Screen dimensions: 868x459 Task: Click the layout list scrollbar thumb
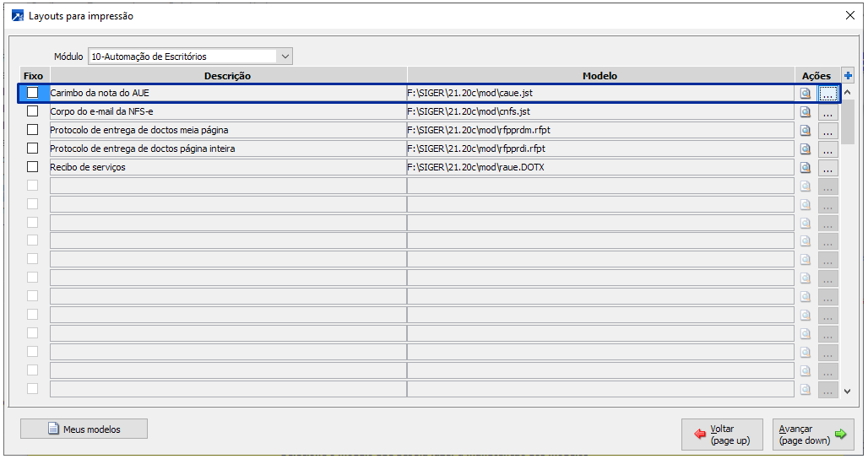[x=847, y=121]
